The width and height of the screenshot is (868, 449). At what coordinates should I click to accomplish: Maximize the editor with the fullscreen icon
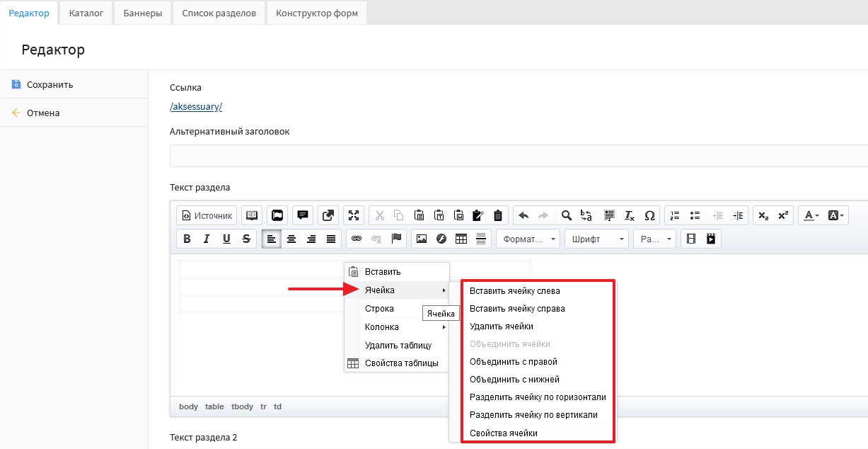pos(354,215)
